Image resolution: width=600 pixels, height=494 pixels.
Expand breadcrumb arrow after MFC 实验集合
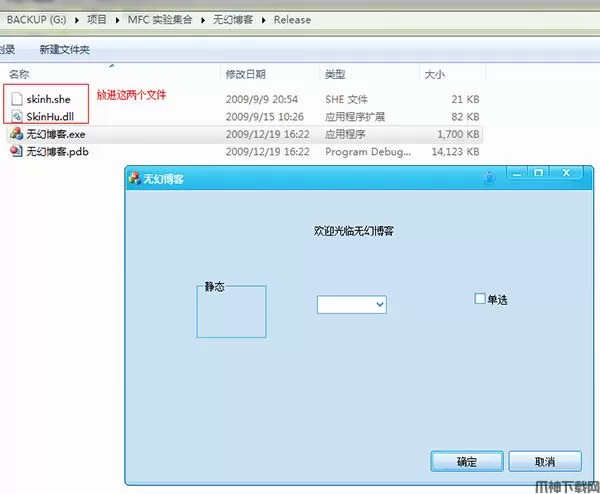203,20
